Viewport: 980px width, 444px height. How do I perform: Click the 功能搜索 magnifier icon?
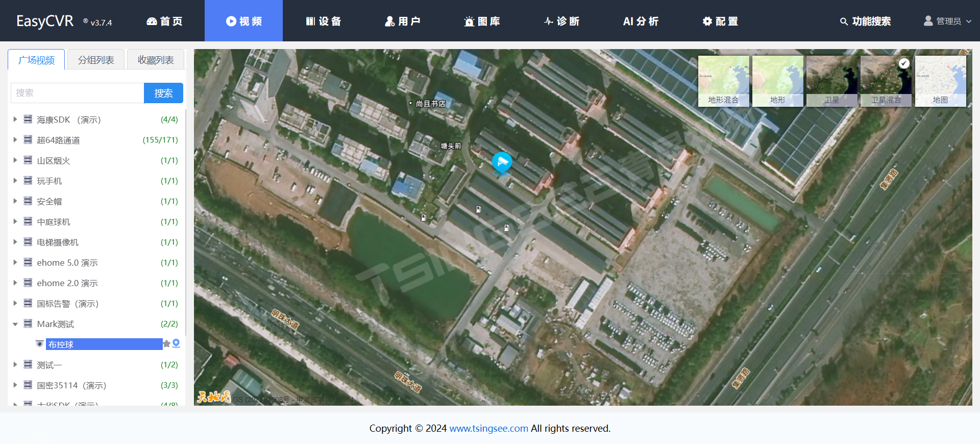[x=844, y=21]
